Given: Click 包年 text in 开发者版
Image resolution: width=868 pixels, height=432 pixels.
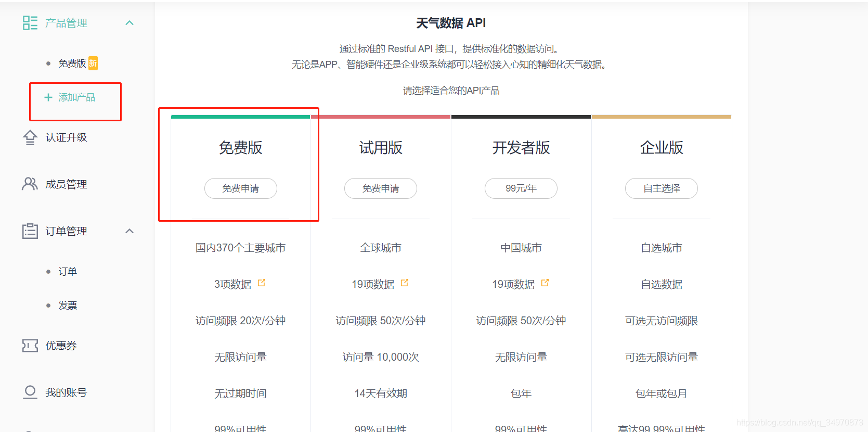Looking at the screenshot, I should pos(521,393).
